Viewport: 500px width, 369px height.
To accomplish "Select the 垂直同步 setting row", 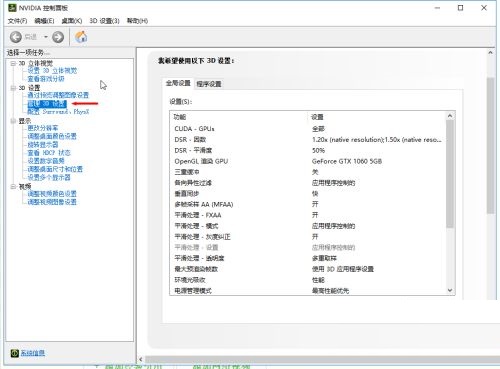I will [x=308, y=194].
